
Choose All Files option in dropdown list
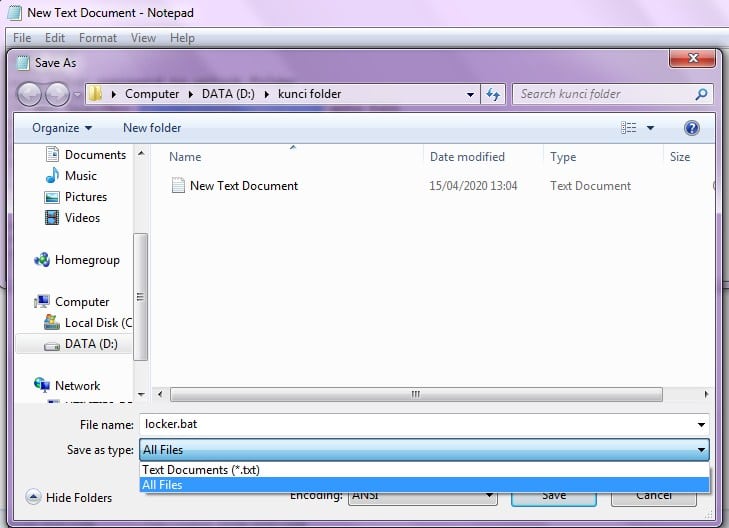coord(424,485)
